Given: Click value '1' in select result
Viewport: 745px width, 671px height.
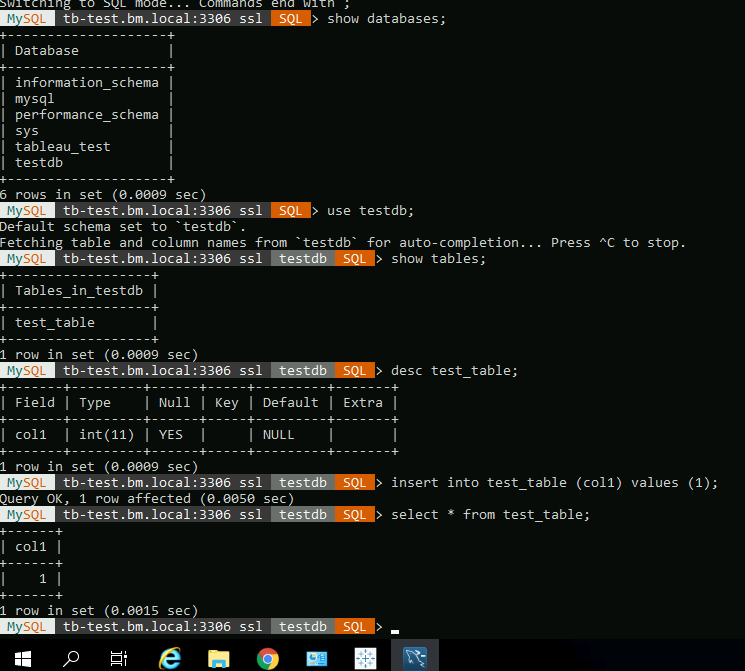Looking at the screenshot, I should [43, 579].
